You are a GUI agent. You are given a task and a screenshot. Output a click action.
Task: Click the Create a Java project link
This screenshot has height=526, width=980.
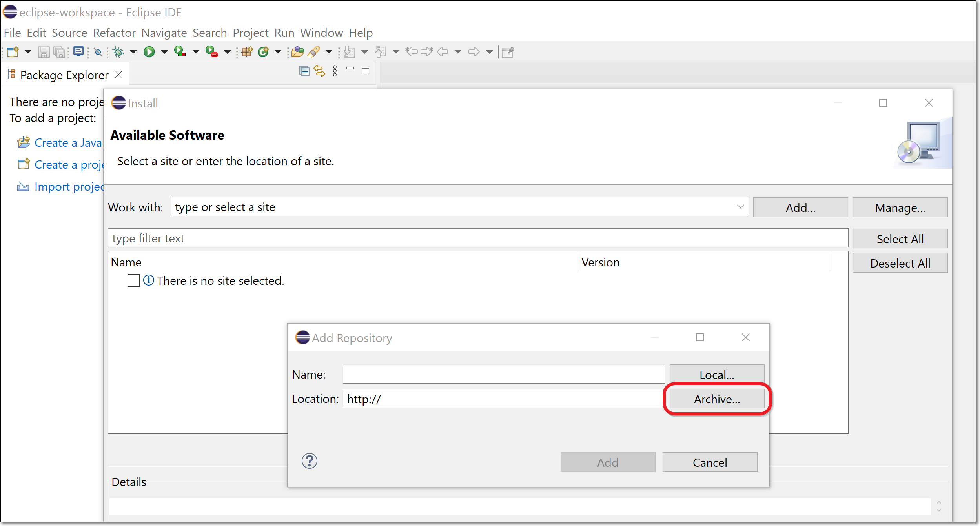(x=68, y=143)
